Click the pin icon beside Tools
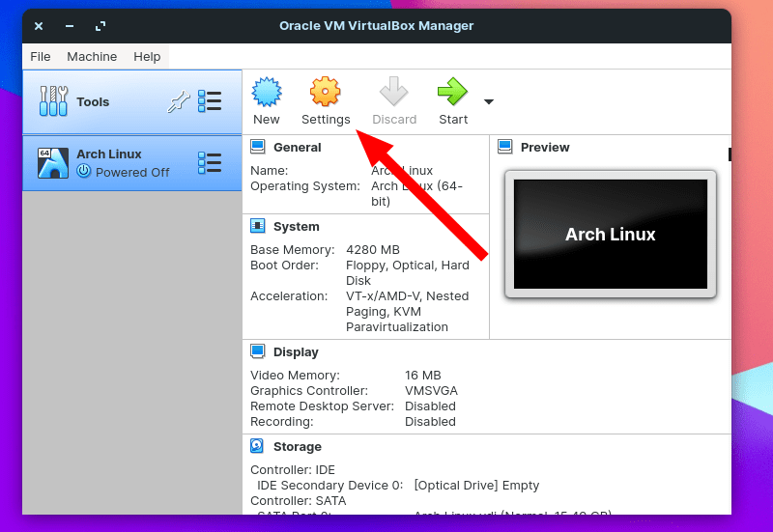The height and width of the screenshot is (532, 773). 179,102
